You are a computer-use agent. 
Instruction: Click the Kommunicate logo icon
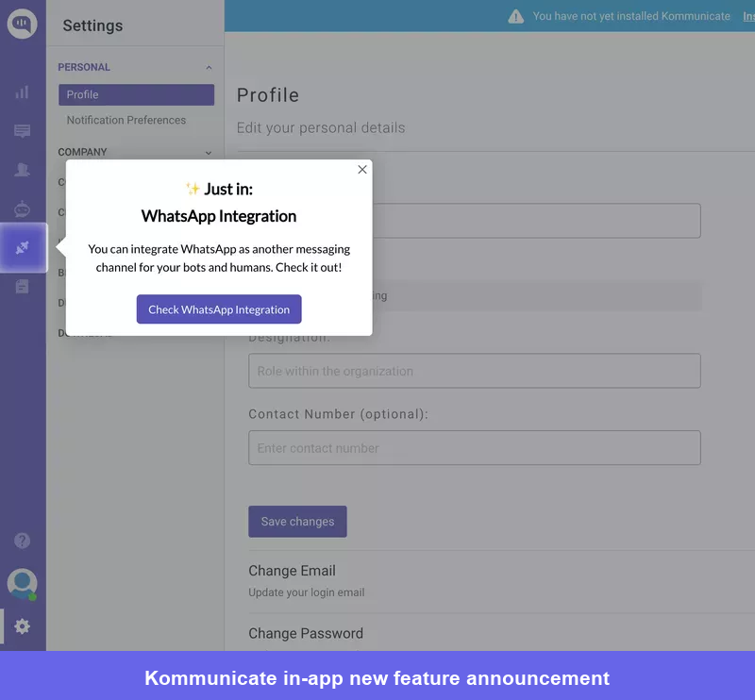pos(22,24)
